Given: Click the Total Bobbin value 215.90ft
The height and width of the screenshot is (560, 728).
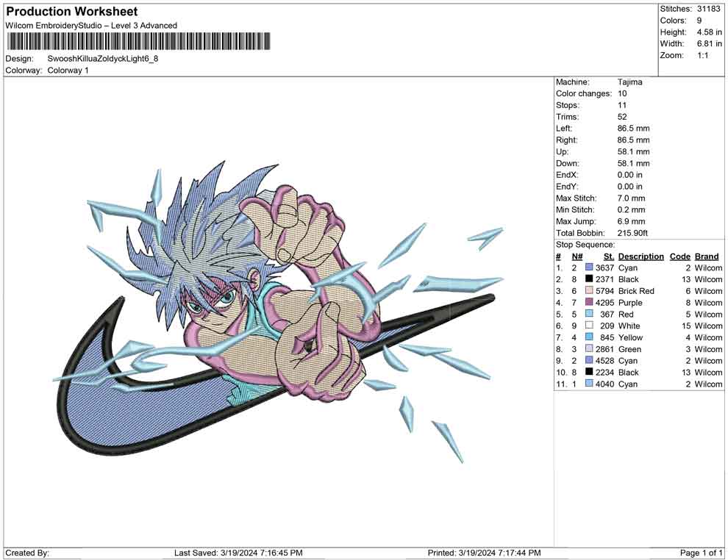Looking at the screenshot, I should [x=632, y=233].
